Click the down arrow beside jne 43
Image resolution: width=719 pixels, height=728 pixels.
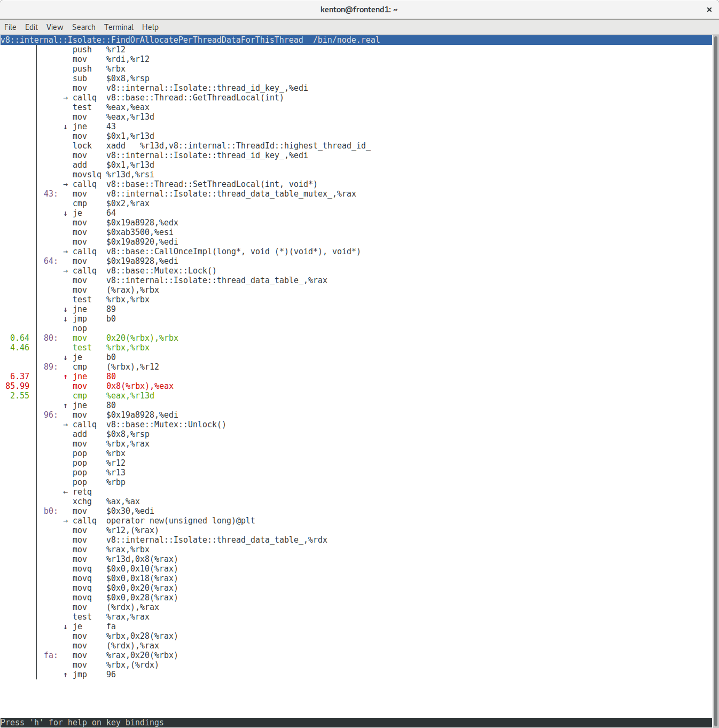click(x=65, y=127)
